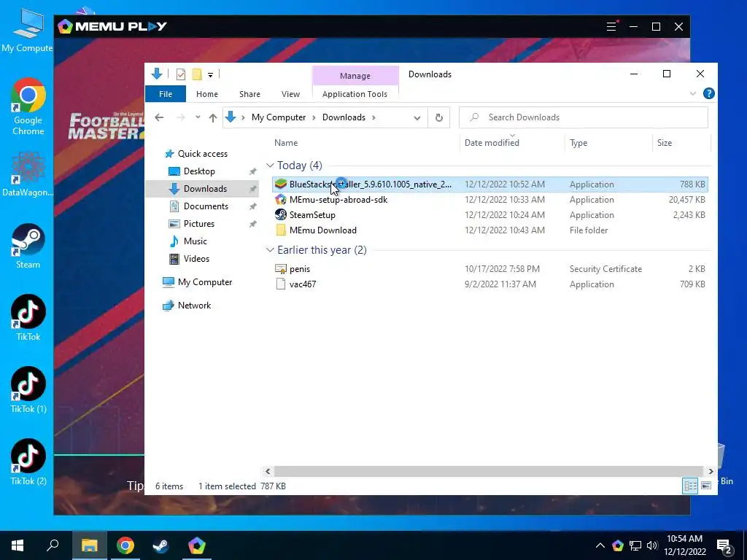Refresh the Downloads folder
The width and height of the screenshot is (747, 560).
438,117
